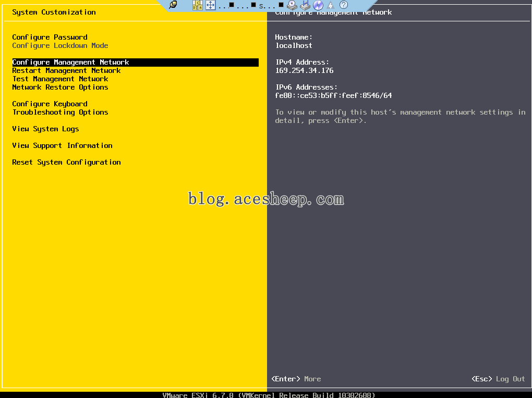Select Configure Password option

point(50,37)
